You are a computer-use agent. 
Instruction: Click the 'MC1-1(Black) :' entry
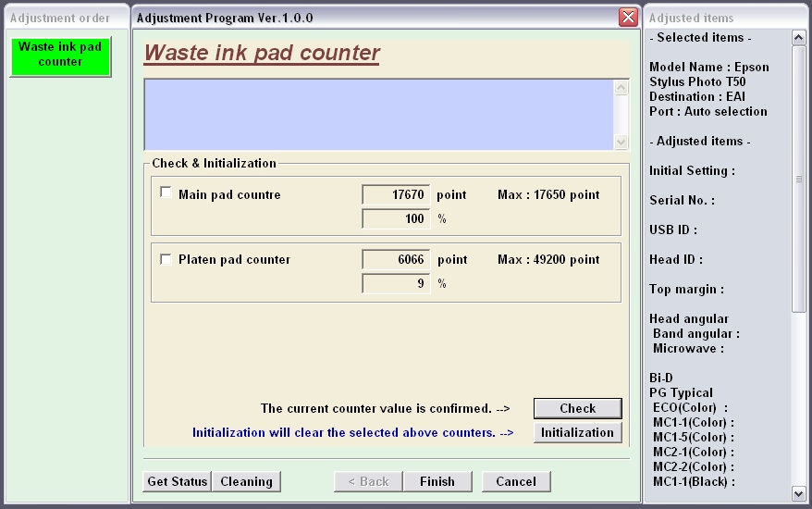[694, 482]
